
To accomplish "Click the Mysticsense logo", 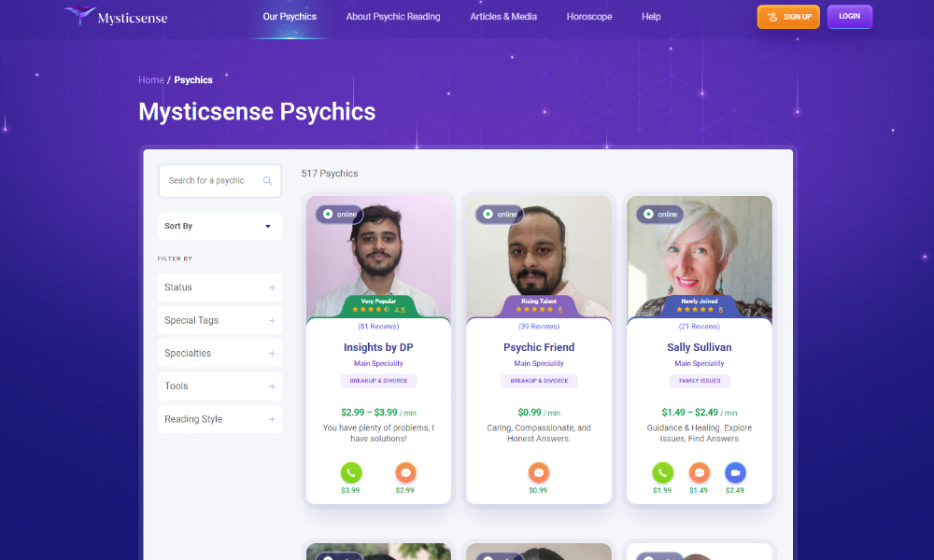I will 116,16.
